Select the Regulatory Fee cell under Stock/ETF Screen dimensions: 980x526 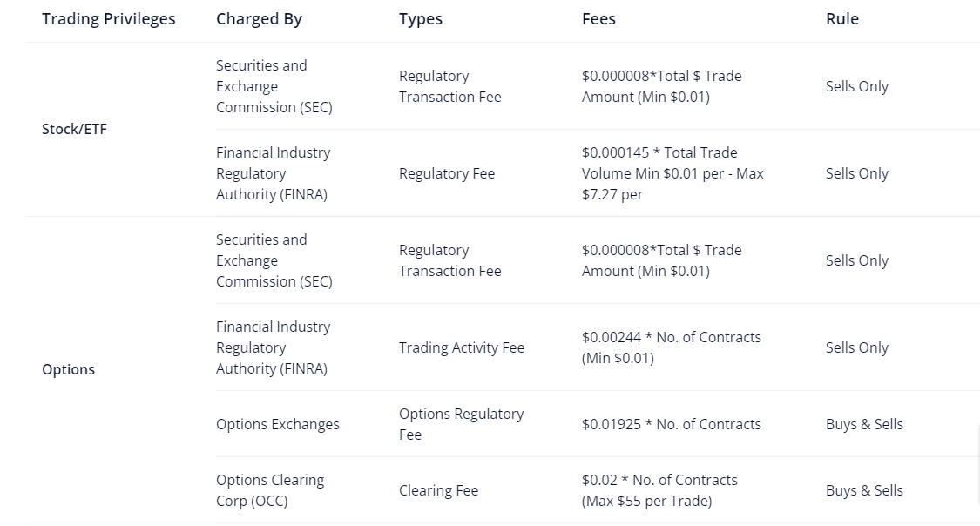pos(447,173)
